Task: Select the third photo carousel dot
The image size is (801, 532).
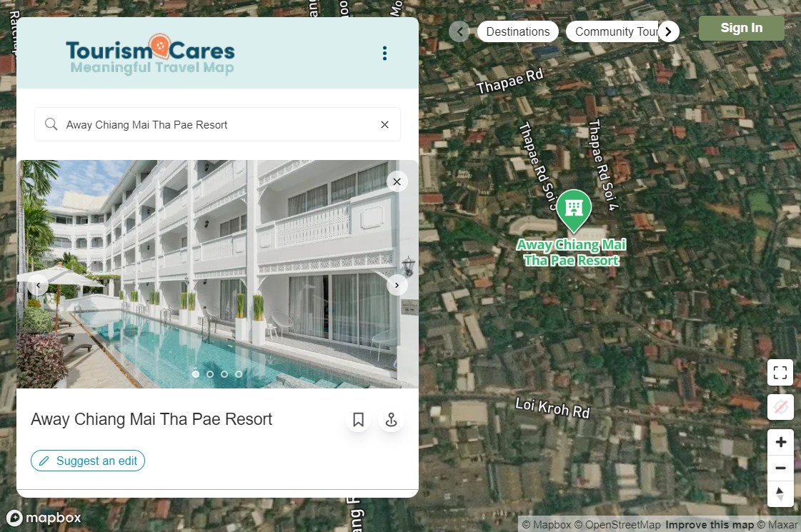Action: coord(224,374)
